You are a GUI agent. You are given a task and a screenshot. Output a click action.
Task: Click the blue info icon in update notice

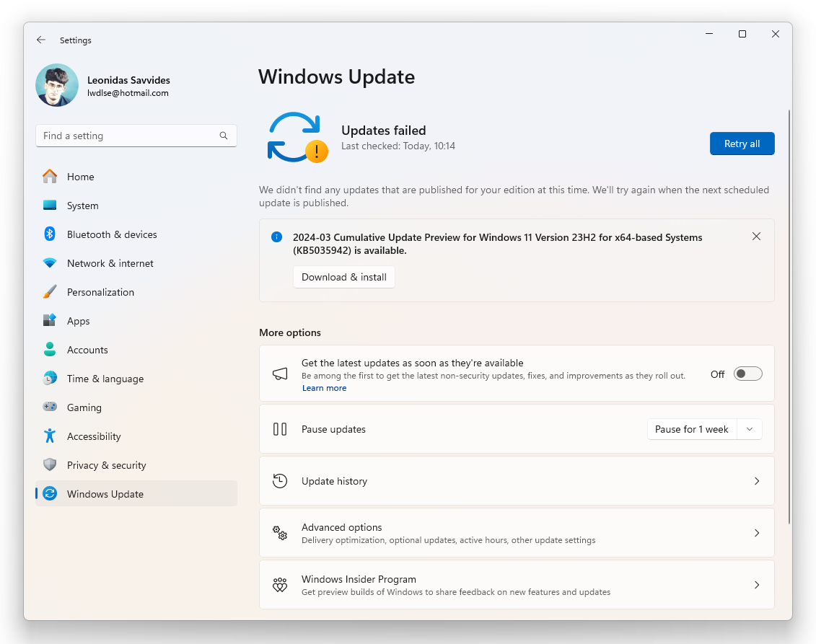click(277, 237)
